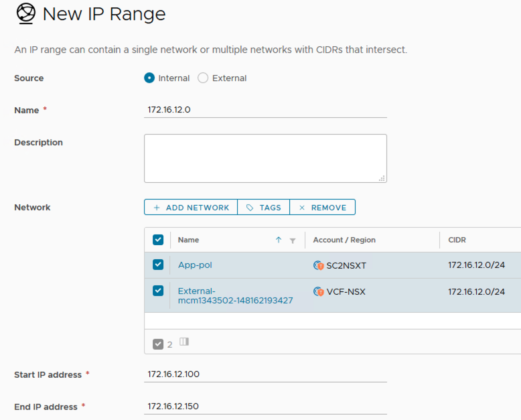Viewport: 521px width, 420px height.
Task: Click the New IP Range network icon
Action: coord(25,14)
